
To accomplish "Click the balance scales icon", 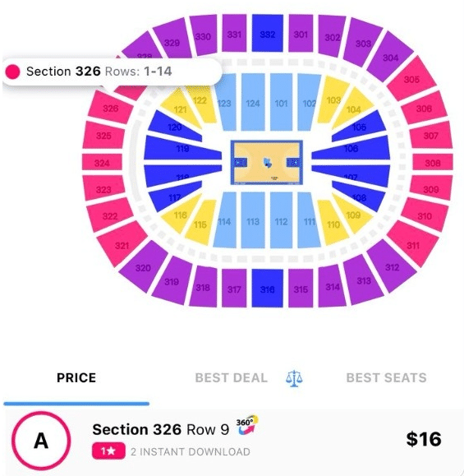I will coord(294,378).
